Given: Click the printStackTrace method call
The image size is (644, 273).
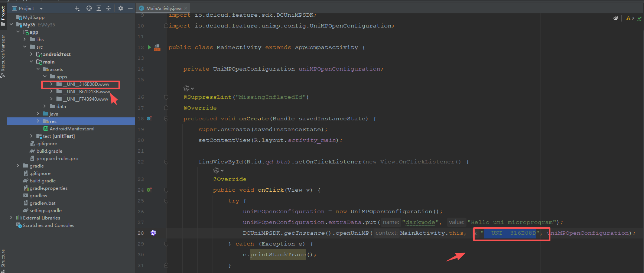Looking at the screenshot, I should [x=278, y=254].
